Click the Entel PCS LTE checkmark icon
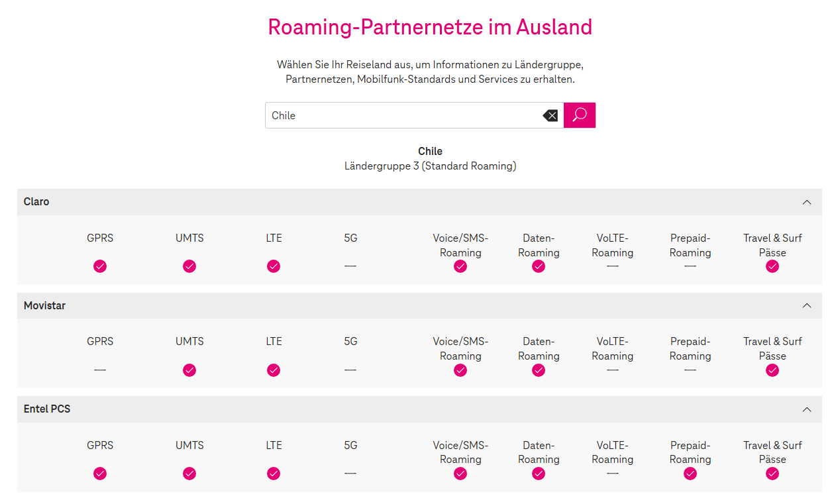Viewport: 840px width, 504px height. [274, 474]
